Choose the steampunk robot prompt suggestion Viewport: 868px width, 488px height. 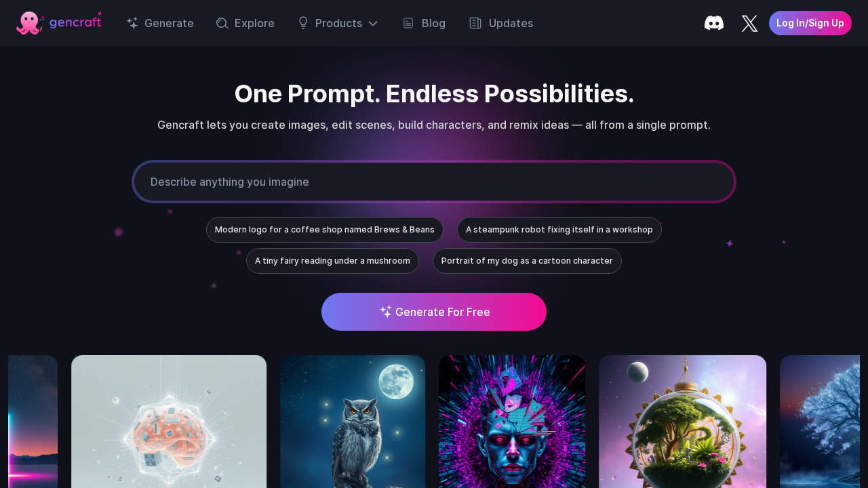click(x=559, y=230)
